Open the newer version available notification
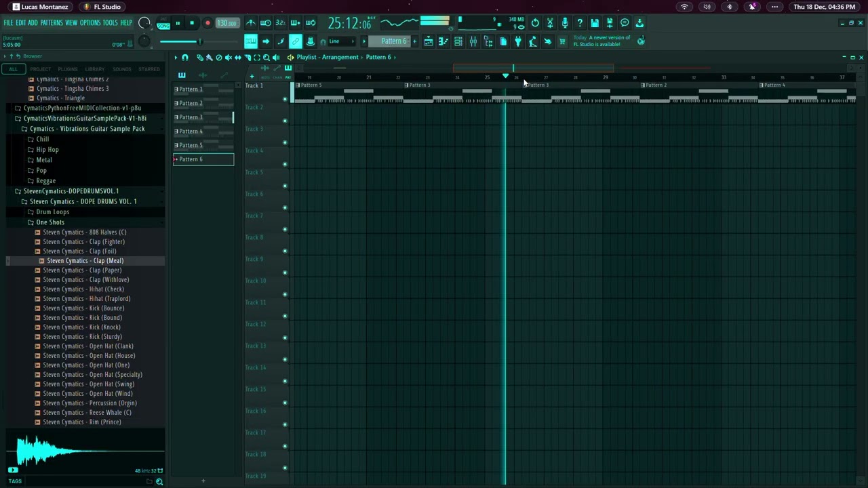 [x=601, y=41]
